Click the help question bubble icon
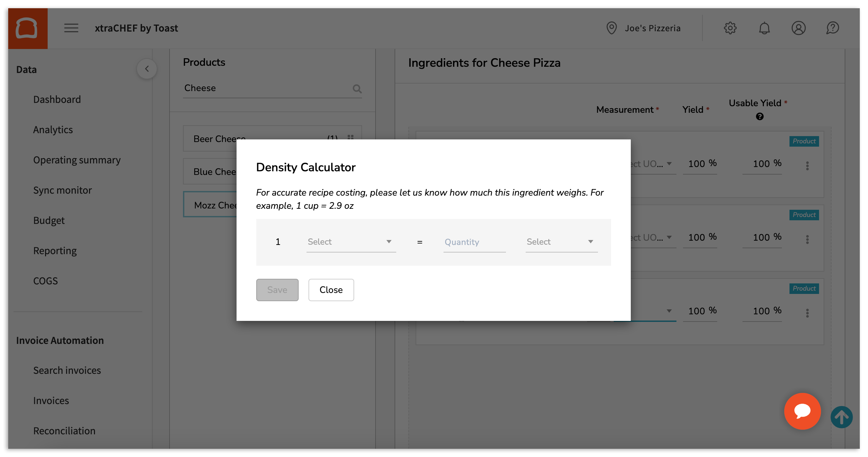 coord(832,28)
